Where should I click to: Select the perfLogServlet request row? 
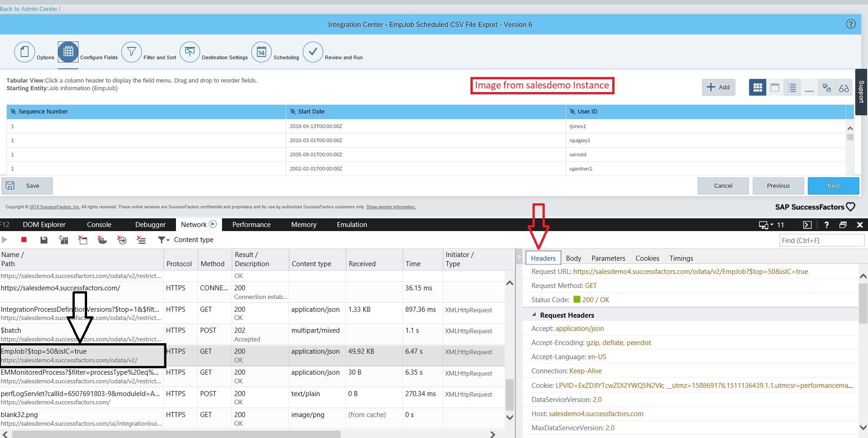pos(252,397)
